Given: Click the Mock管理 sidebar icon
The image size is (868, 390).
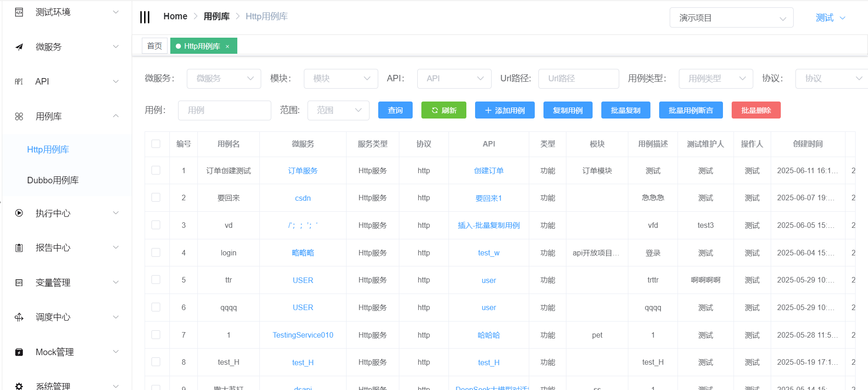Looking at the screenshot, I should 19,352.
